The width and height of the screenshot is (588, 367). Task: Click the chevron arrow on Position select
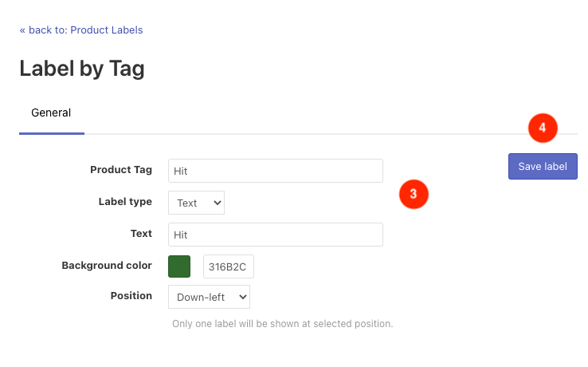tap(243, 297)
